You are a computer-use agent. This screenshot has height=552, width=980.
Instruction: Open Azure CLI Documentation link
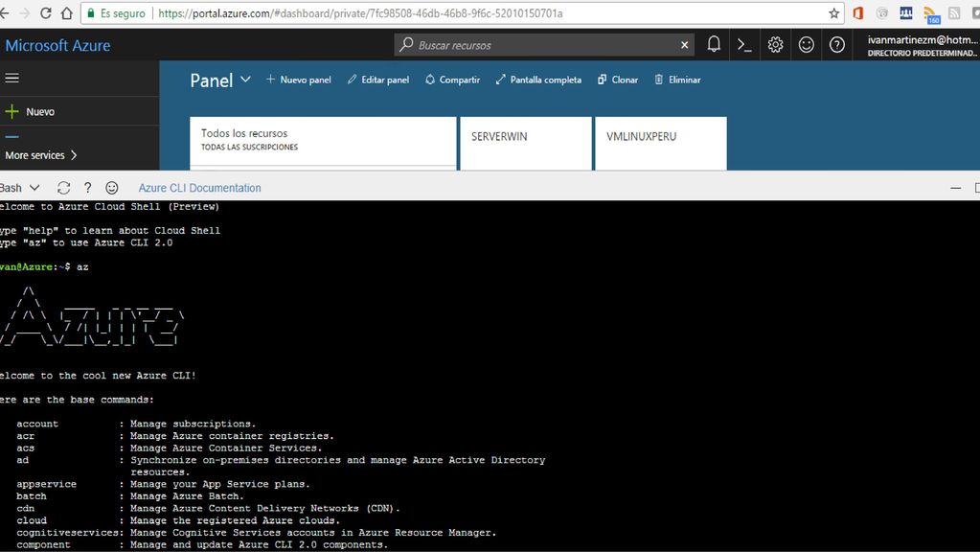tap(199, 188)
